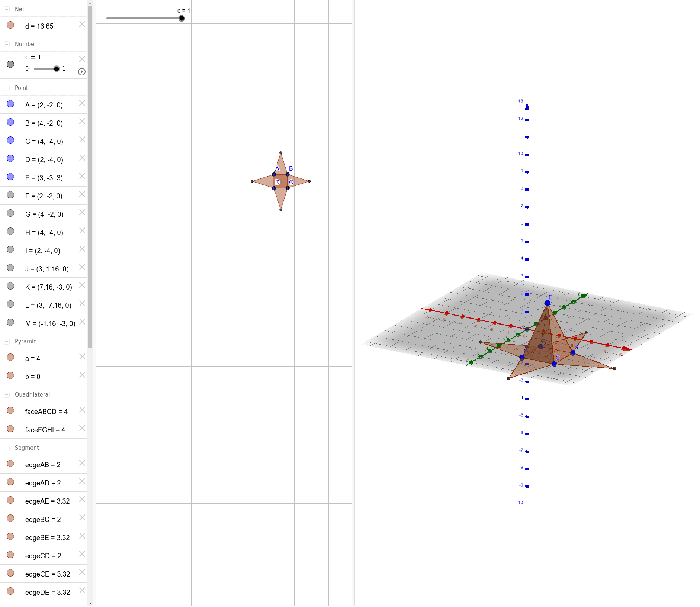Delete the faceABCD quadrilateral object

[x=82, y=410]
